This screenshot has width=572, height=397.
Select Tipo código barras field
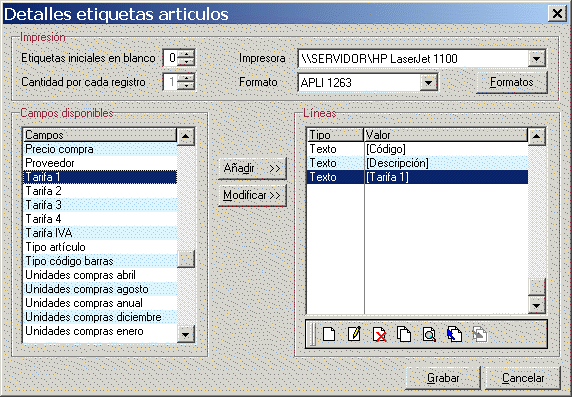pyautogui.click(x=100, y=261)
